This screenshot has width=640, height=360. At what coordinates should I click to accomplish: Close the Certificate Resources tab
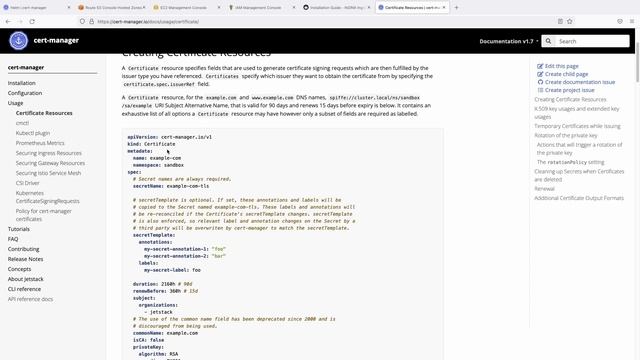(x=444, y=7)
